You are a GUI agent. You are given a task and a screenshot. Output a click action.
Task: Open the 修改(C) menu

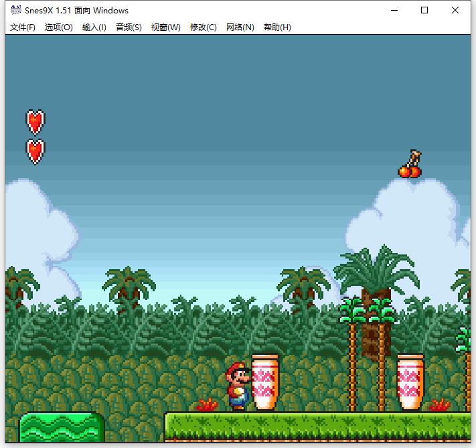click(x=203, y=27)
